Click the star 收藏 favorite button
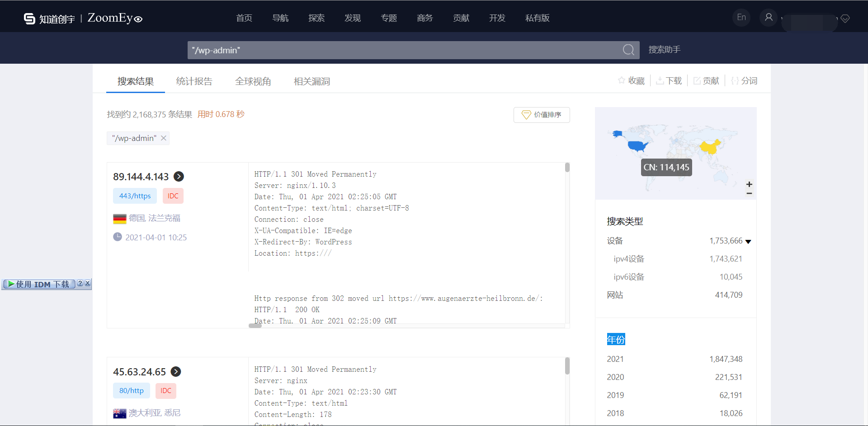Image resolution: width=868 pixels, height=426 pixels. [x=631, y=81]
